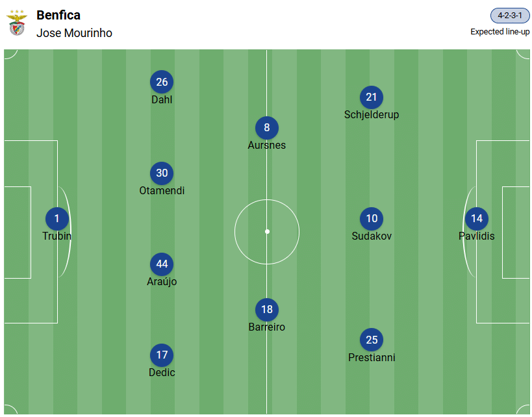The width and height of the screenshot is (532, 417).
Task: Click Prestianni's number 25 player circle
Action: (x=372, y=340)
